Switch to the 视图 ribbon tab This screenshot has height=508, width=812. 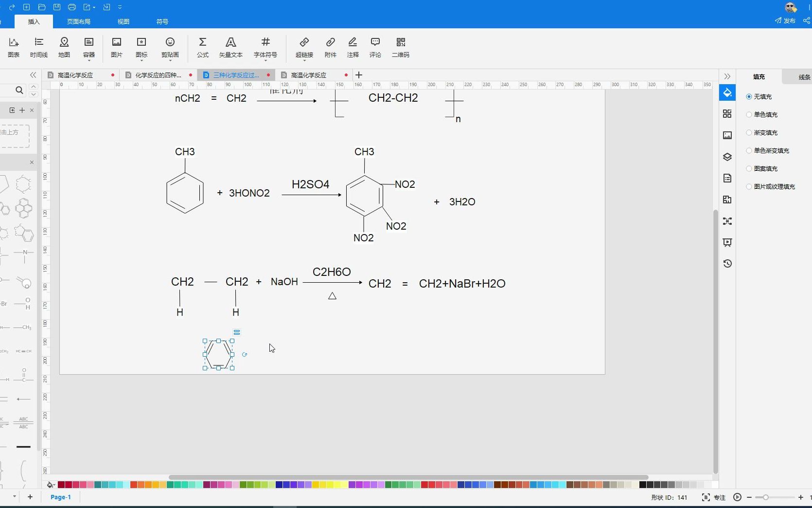[x=124, y=21]
